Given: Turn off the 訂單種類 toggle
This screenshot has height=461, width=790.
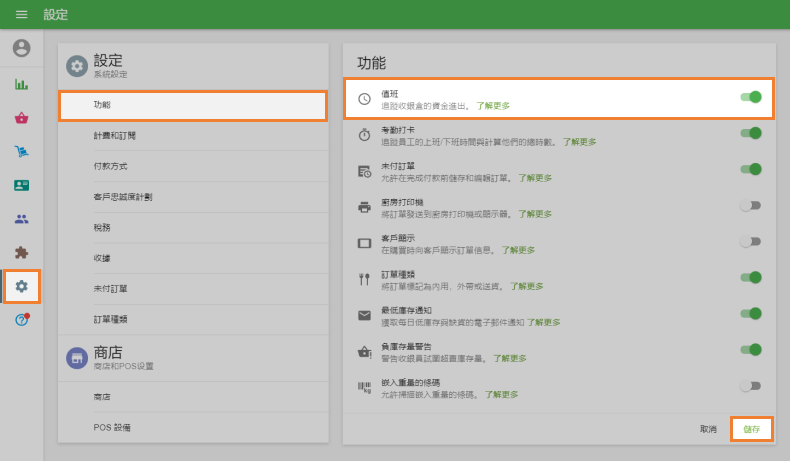Looking at the screenshot, I should pos(751,277).
